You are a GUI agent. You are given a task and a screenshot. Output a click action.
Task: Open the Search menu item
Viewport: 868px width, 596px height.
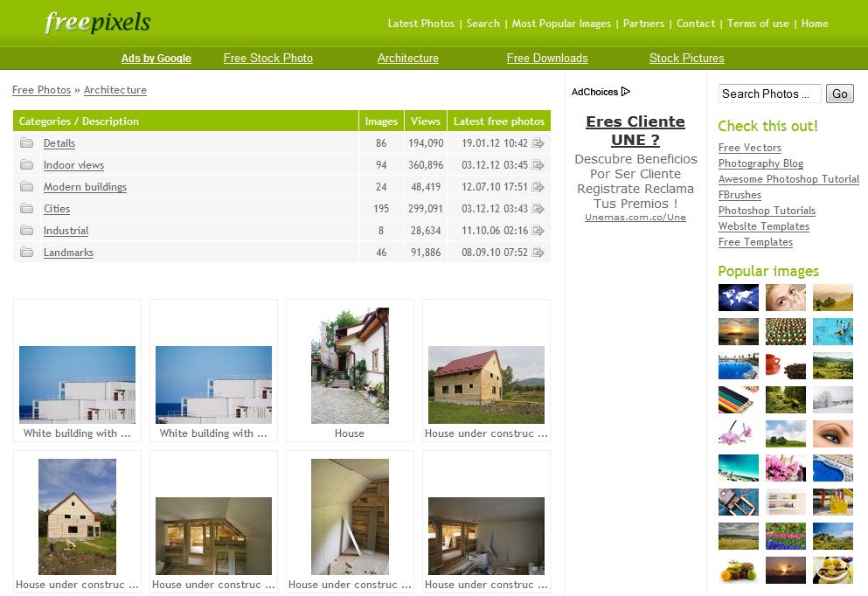click(483, 24)
